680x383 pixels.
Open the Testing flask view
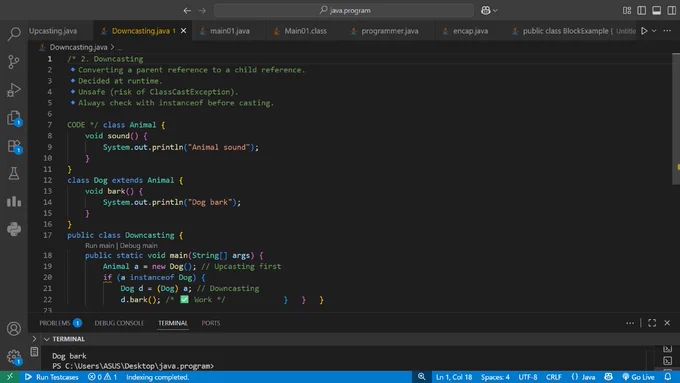tap(14, 173)
